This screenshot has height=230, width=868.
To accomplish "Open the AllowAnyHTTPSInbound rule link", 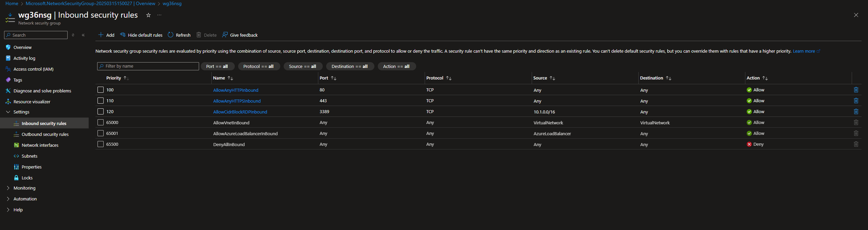I will click(x=237, y=101).
